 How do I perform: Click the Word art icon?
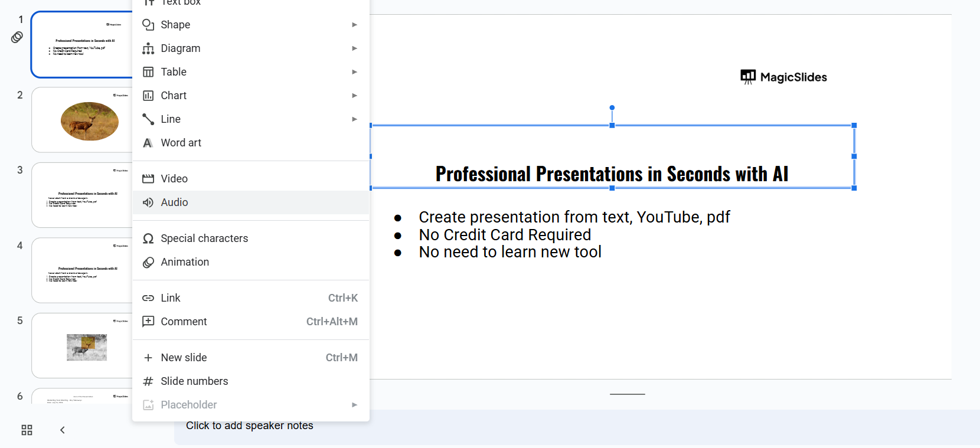148,143
